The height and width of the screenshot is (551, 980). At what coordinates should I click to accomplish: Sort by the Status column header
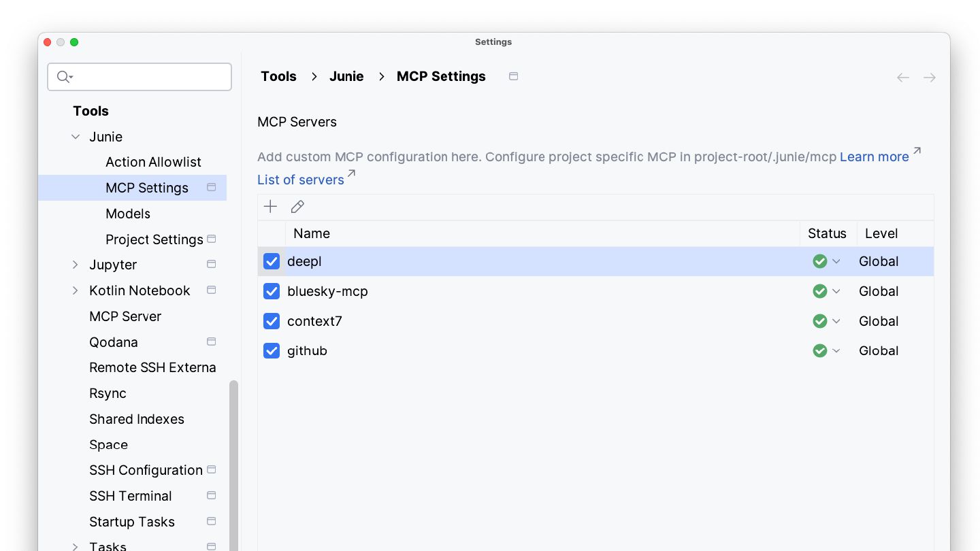[x=828, y=233]
